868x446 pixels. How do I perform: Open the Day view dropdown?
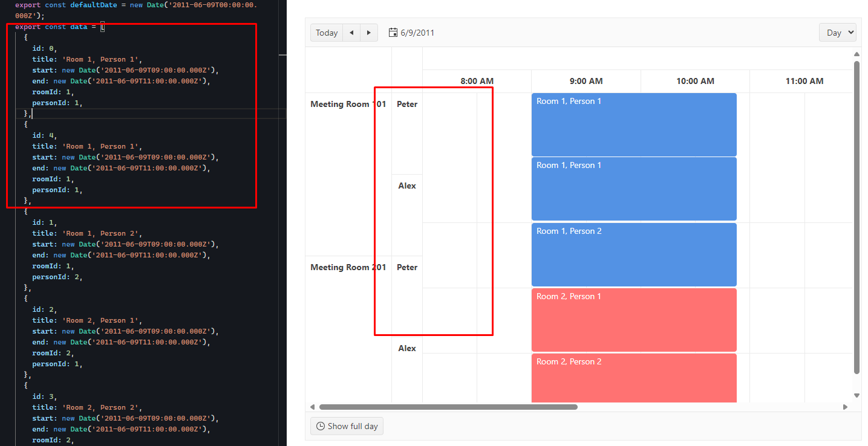[837, 33]
